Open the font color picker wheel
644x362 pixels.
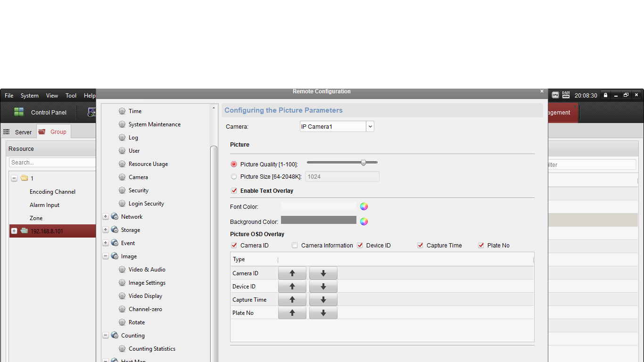364,206
